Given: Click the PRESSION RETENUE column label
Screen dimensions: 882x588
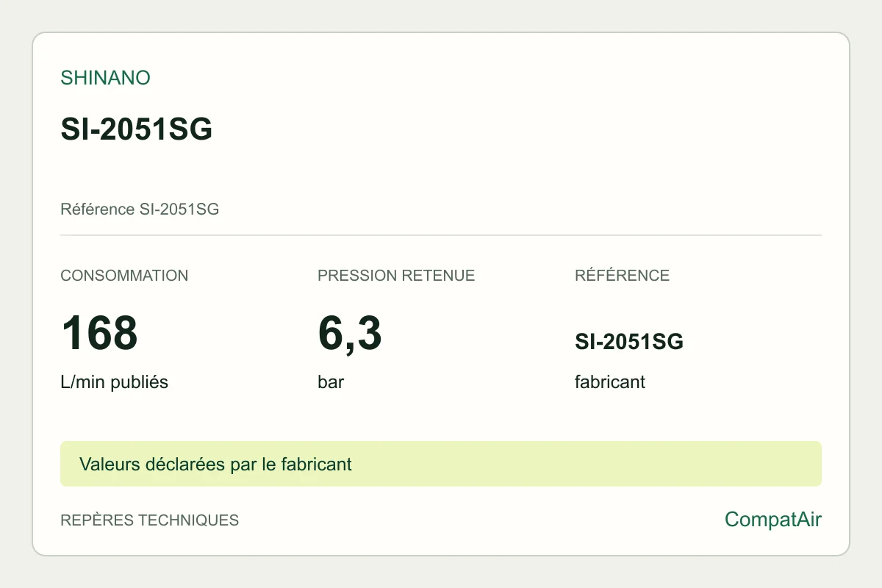Looking at the screenshot, I should [x=396, y=276].
